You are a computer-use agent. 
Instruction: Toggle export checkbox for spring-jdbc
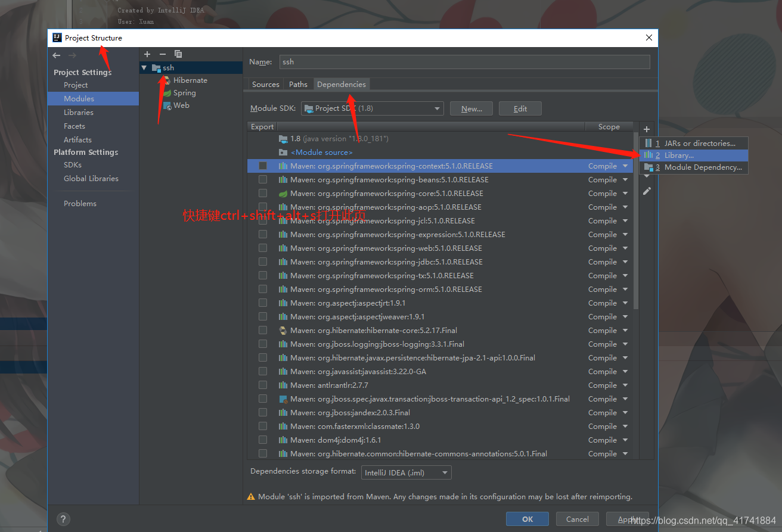pyautogui.click(x=263, y=262)
